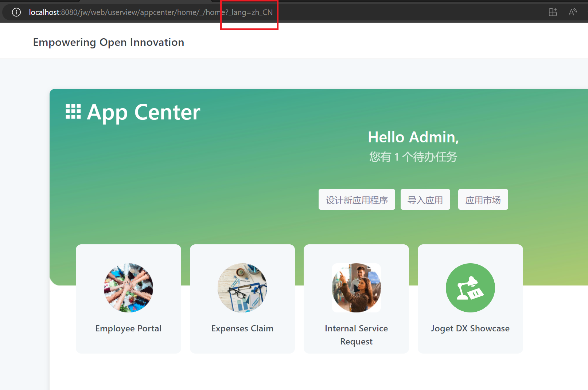Click the localhost URL address field
This screenshot has height=390, width=588.
tap(151, 12)
